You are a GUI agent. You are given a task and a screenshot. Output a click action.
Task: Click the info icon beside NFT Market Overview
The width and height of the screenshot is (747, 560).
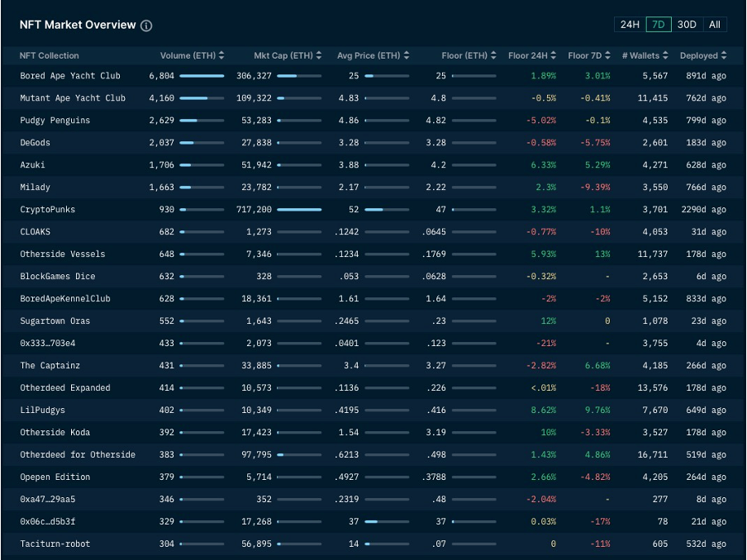(146, 26)
